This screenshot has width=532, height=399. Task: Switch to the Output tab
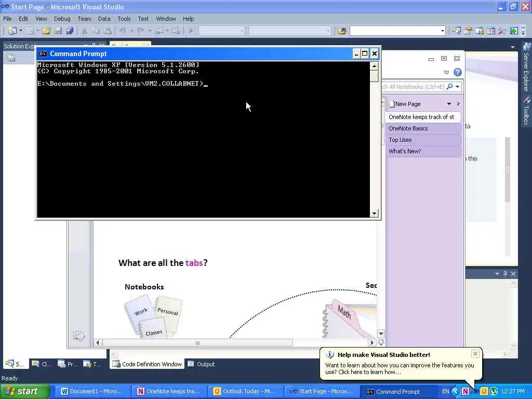pyautogui.click(x=202, y=364)
